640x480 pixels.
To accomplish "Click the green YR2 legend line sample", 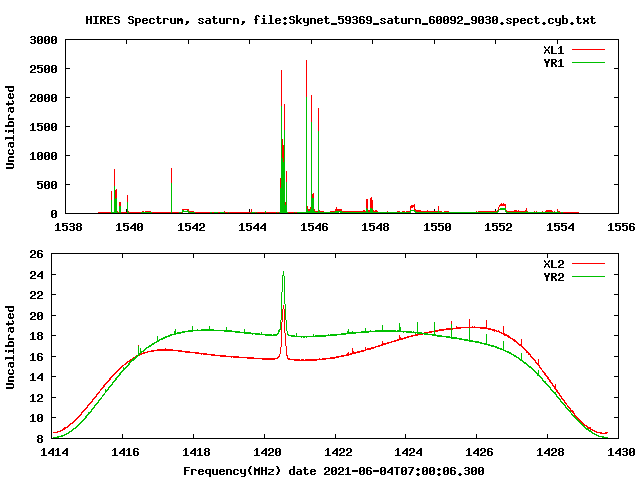I will (590, 277).
